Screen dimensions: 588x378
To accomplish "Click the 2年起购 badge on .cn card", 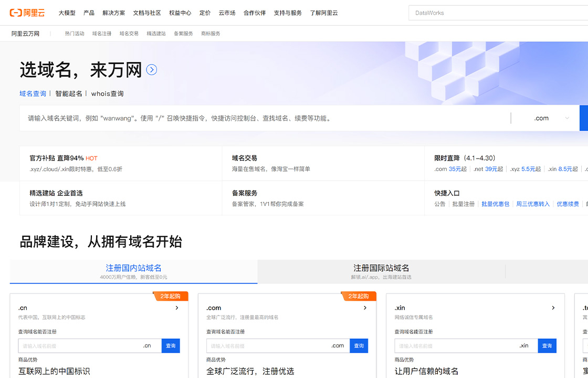I will pyautogui.click(x=171, y=296).
